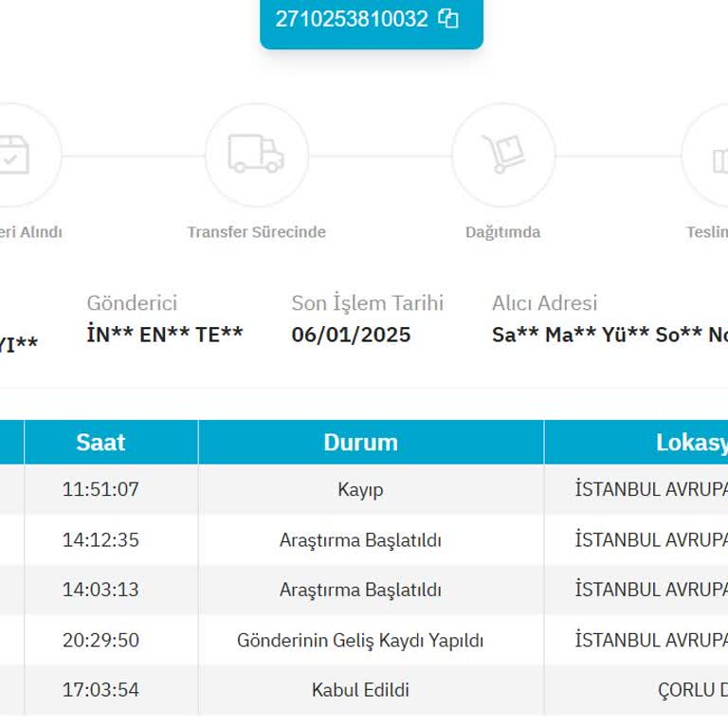This screenshot has height=728, width=728.
Task: Select time cell '14:12:35'
Action: point(100,540)
